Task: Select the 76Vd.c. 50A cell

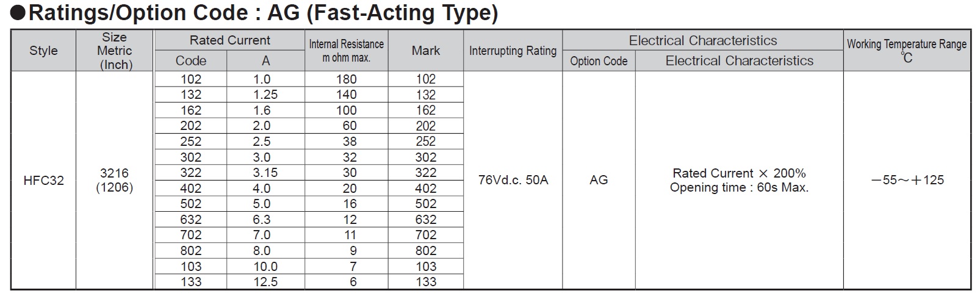Action: tap(513, 180)
